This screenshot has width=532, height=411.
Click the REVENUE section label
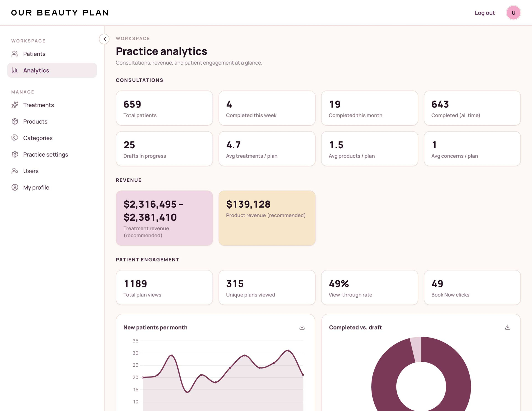coord(129,180)
